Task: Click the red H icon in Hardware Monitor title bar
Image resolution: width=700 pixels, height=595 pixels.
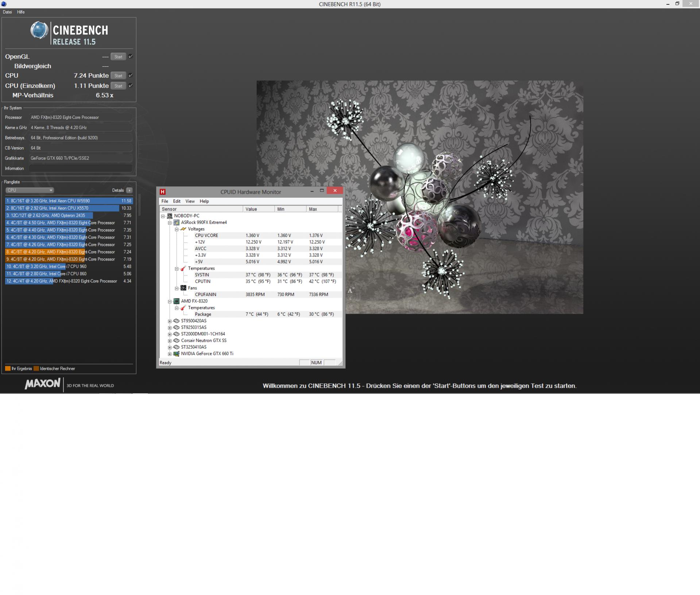Action: [163, 192]
